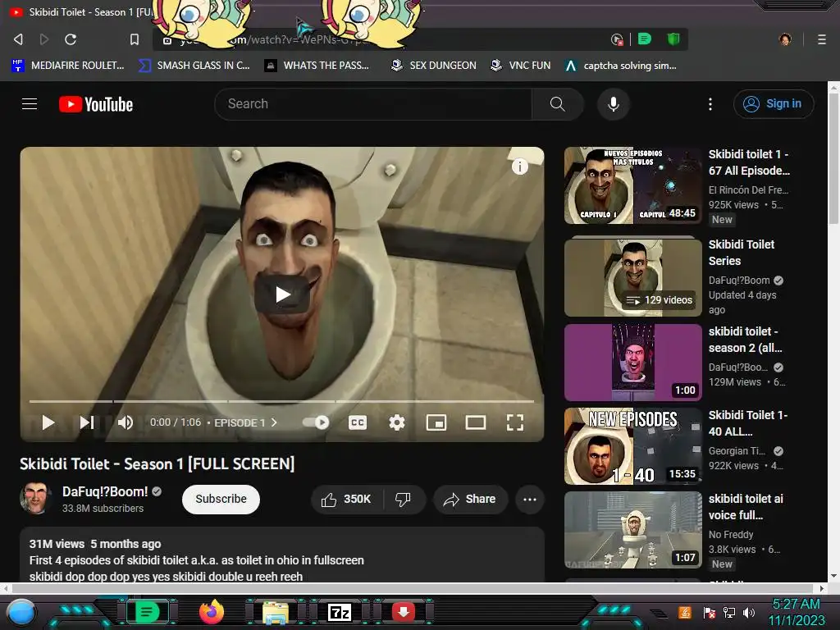Mute the video volume speaker
Screen dimensions: 840x630
click(x=125, y=422)
